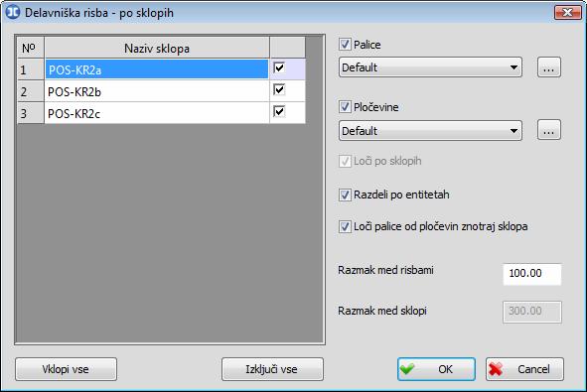587x392 pixels.
Task: Toggle the Pločevine checkbox
Action: [345, 107]
